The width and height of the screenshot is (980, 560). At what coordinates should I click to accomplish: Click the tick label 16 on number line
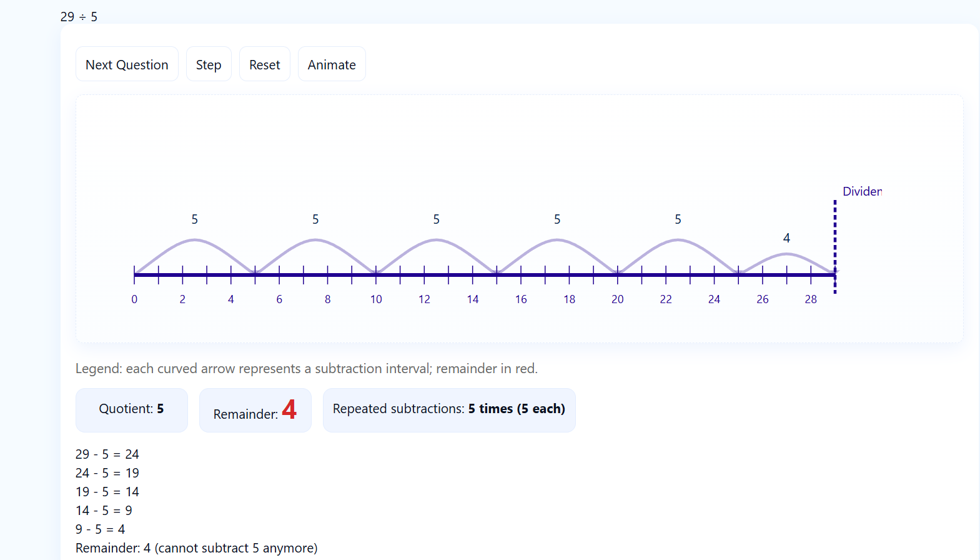point(521,299)
